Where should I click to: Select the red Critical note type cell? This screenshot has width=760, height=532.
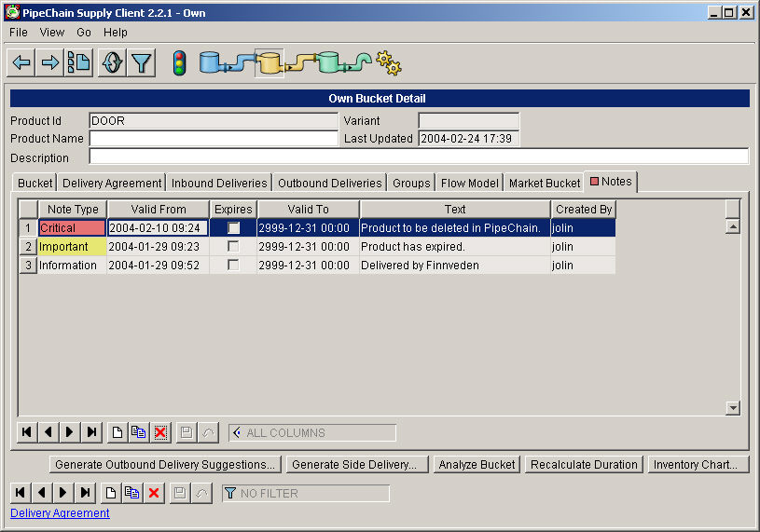[72, 227]
